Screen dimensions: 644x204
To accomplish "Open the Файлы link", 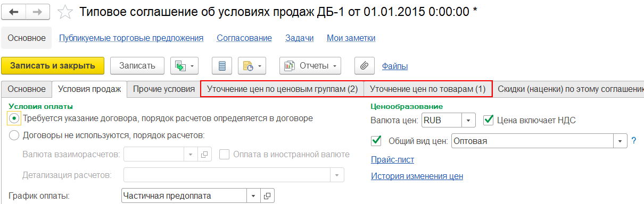I will 395,66.
